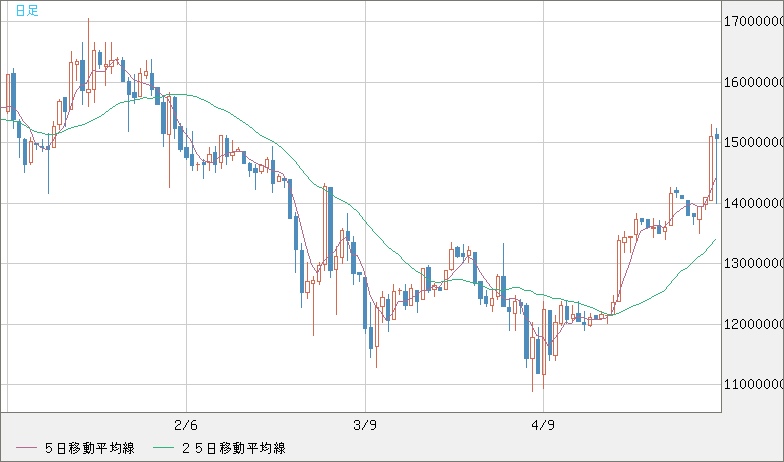
Task: Click the ２５日移動平均線 legend label
Action: click(233, 448)
